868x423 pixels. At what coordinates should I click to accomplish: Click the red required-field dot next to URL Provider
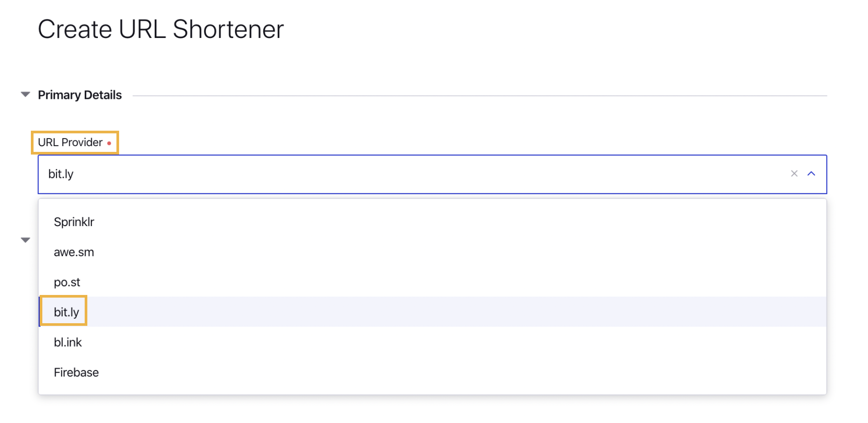pyautogui.click(x=109, y=143)
